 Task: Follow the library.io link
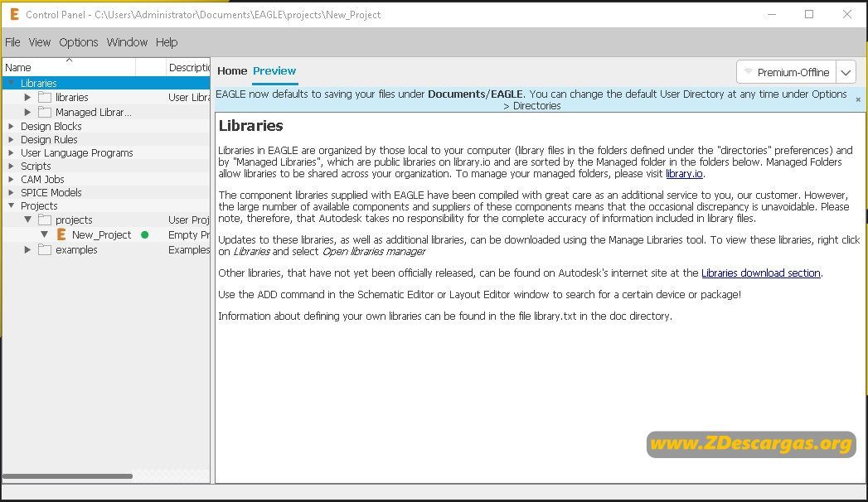point(684,174)
